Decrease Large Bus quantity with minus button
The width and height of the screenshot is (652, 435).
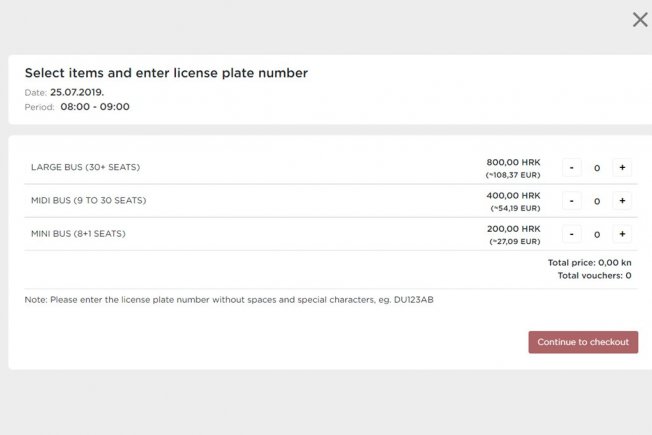572,168
